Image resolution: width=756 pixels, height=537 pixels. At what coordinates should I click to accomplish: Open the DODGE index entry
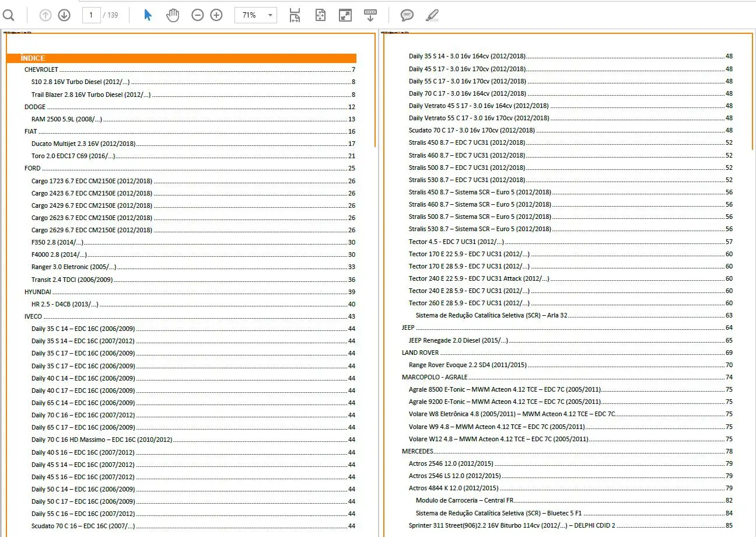click(190, 107)
